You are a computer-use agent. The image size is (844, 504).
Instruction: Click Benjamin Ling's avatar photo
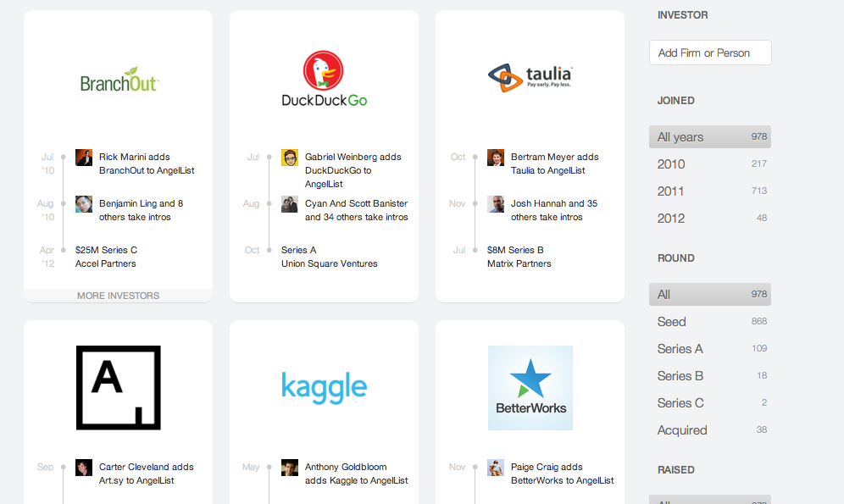coord(83,204)
